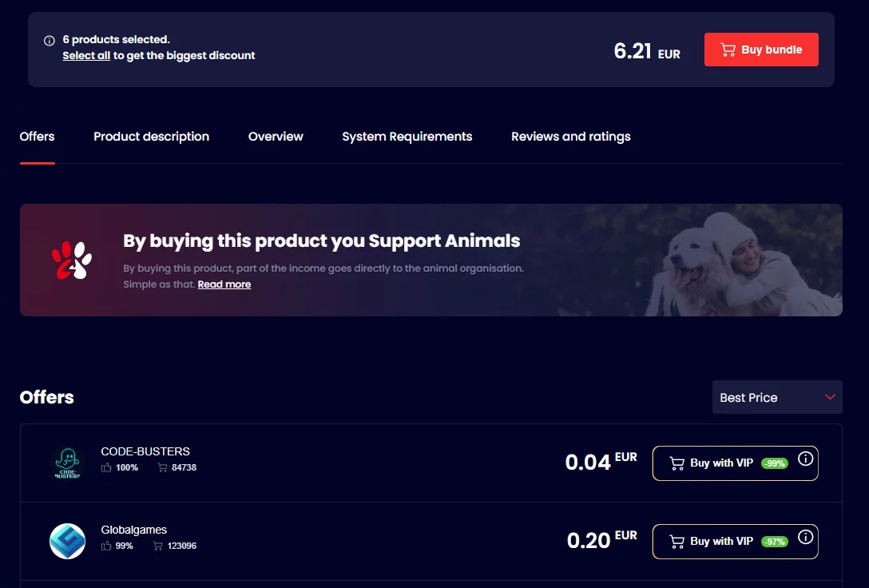
Task: Open the Overview tab
Action: pos(276,137)
